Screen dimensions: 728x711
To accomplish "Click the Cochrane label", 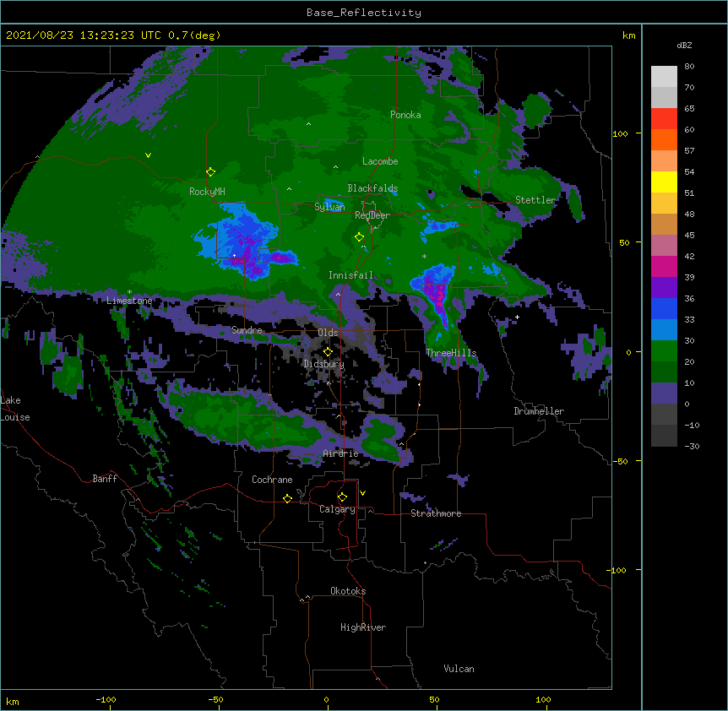I will click(272, 480).
